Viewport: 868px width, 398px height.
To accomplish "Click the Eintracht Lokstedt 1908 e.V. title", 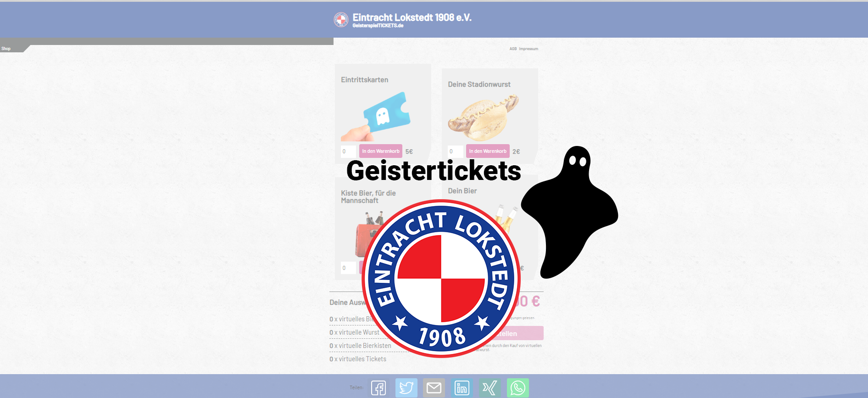I will click(412, 17).
